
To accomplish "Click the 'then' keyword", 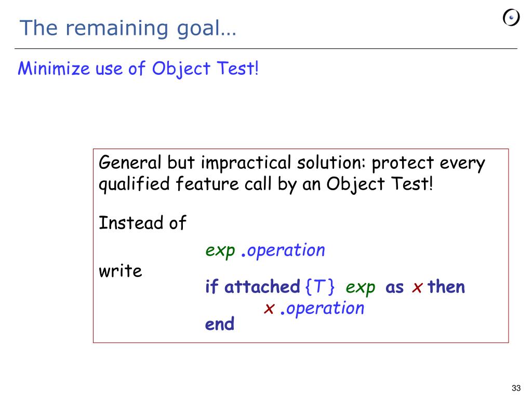I will 446,286.
